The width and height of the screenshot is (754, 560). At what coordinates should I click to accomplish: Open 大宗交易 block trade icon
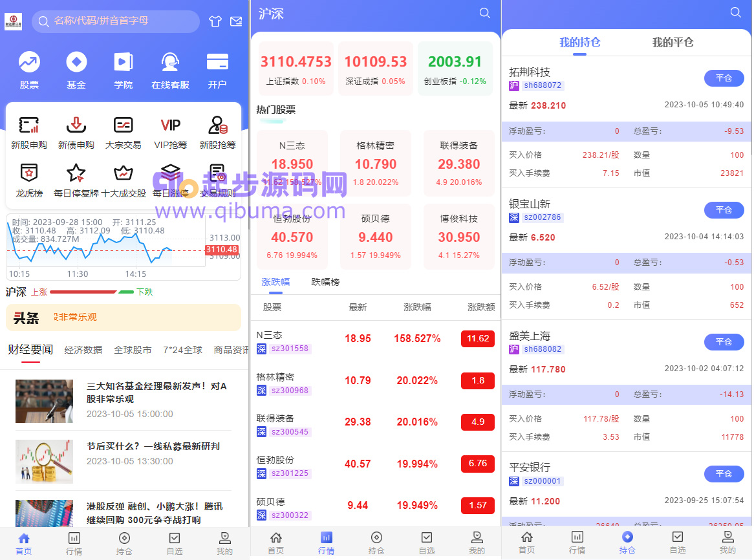[x=123, y=125]
